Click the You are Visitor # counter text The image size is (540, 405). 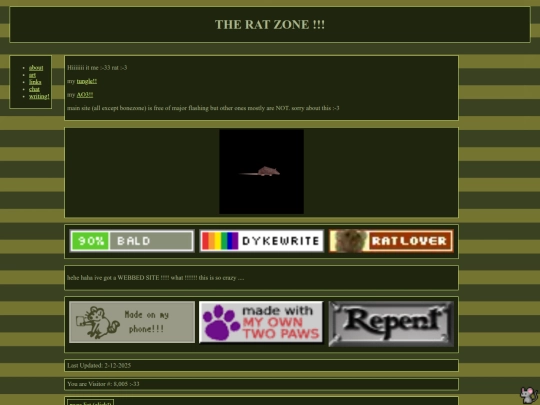103,384
